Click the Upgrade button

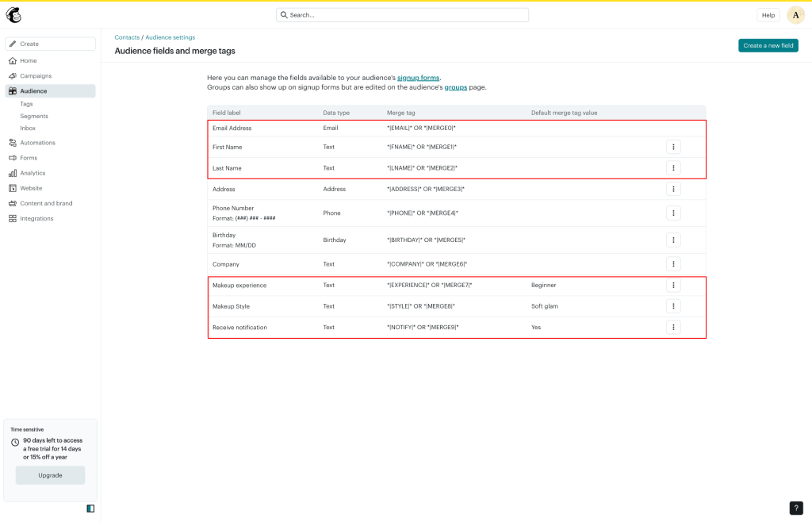pyautogui.click(x=50, y=475)
